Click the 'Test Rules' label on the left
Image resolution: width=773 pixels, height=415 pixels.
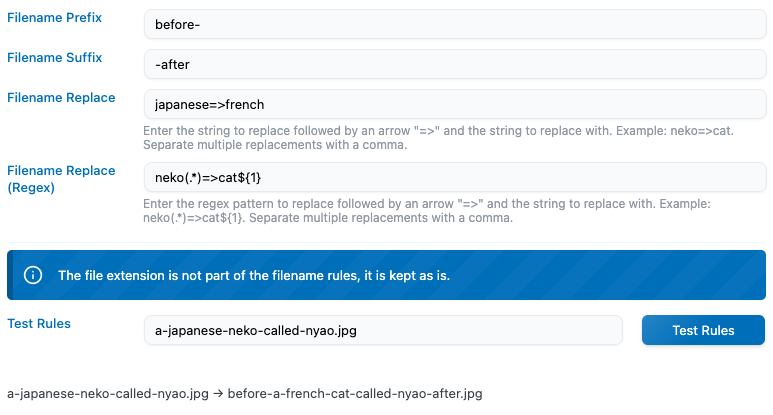coord(39,324)
